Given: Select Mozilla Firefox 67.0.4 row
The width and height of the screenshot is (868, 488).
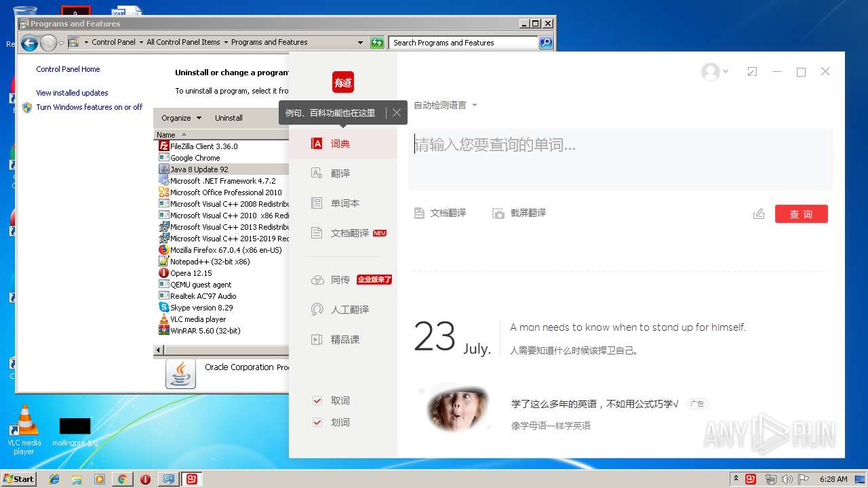Looking at the screenshot, I should click(223, 250).
